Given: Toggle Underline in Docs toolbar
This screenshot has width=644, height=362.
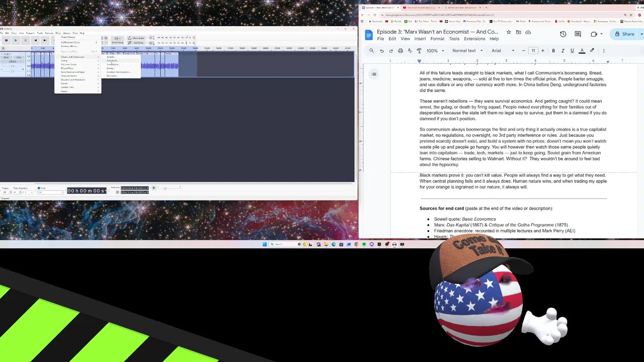Looking at the screenshot, I should coord(572,51).
